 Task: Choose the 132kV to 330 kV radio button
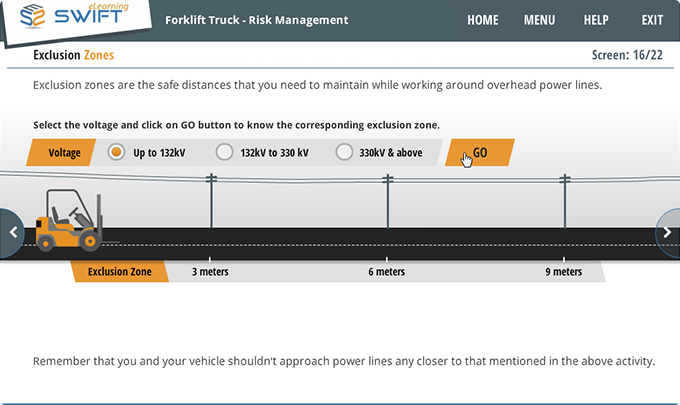[225, 153]
